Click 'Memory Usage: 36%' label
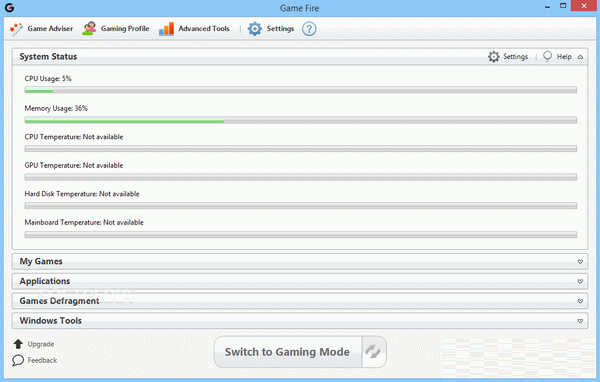The height and width of the screenshot is (382, 600). (x=56, y=108)
